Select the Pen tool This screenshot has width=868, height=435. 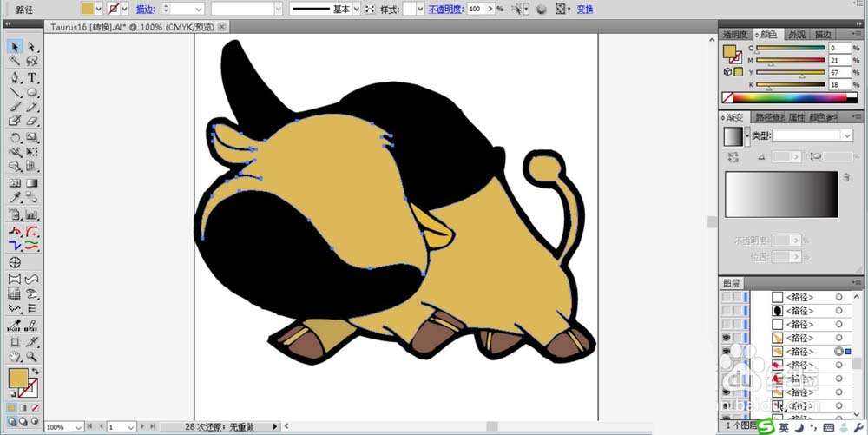pyautogui.click(x=15, y=77)
